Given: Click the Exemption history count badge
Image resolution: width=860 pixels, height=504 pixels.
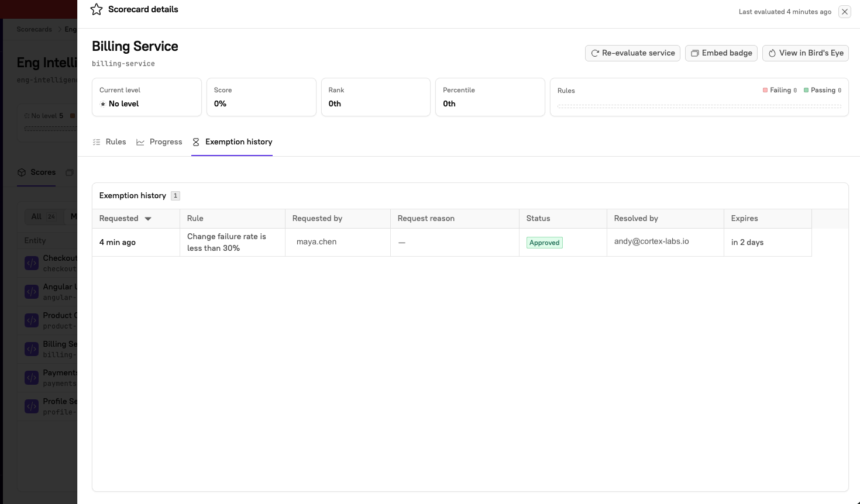Looking at the screenshot, I should [176, 196].
